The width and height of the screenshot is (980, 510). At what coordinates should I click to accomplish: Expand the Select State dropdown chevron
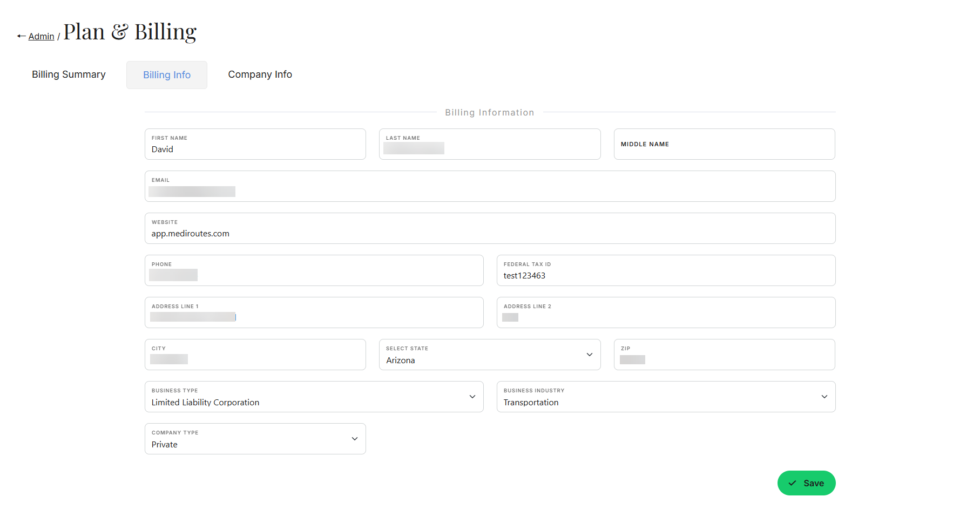point(589,355)
